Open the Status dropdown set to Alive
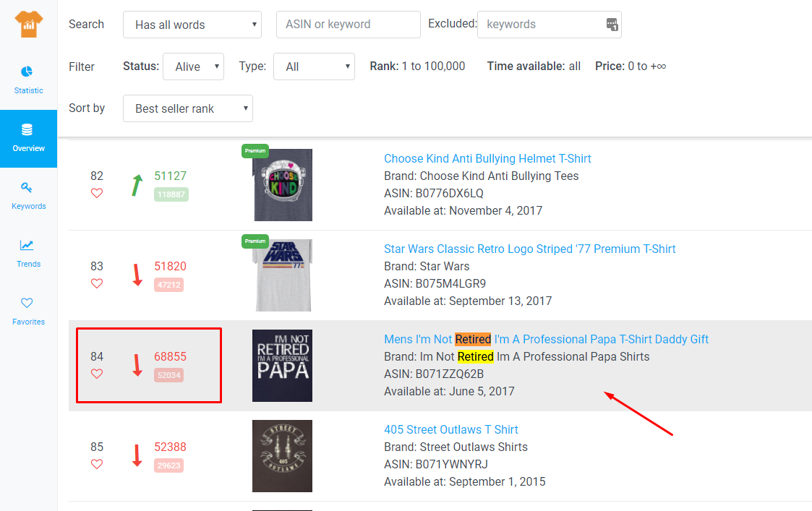This screenshot has width=812, height=511. click(x=193, y=66)
